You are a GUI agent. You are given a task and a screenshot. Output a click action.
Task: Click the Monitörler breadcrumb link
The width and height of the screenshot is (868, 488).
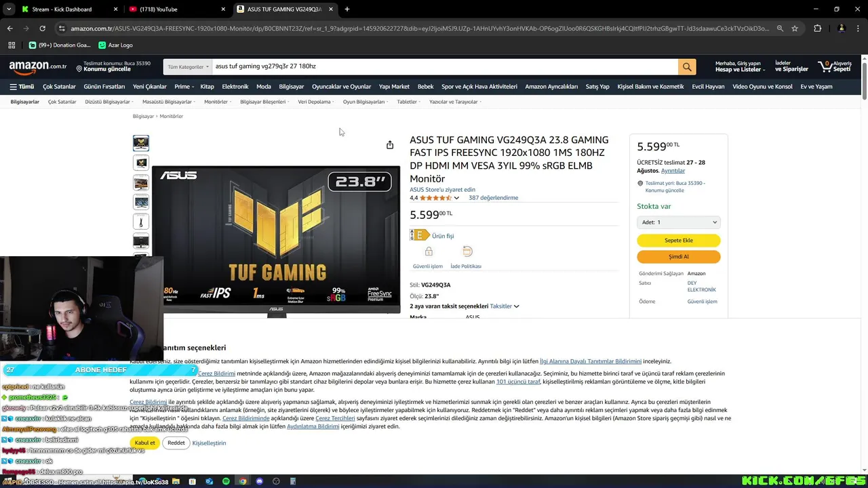pyautogui.click(x=171, y=117)
